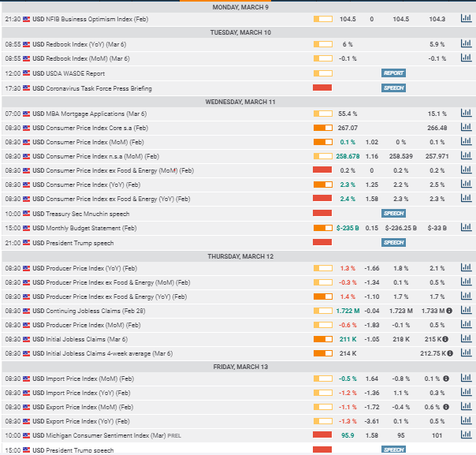476x455 pixels.
Task: Open chart icon for Consumer Price Index Core s.a
Action: click(466, 127)
